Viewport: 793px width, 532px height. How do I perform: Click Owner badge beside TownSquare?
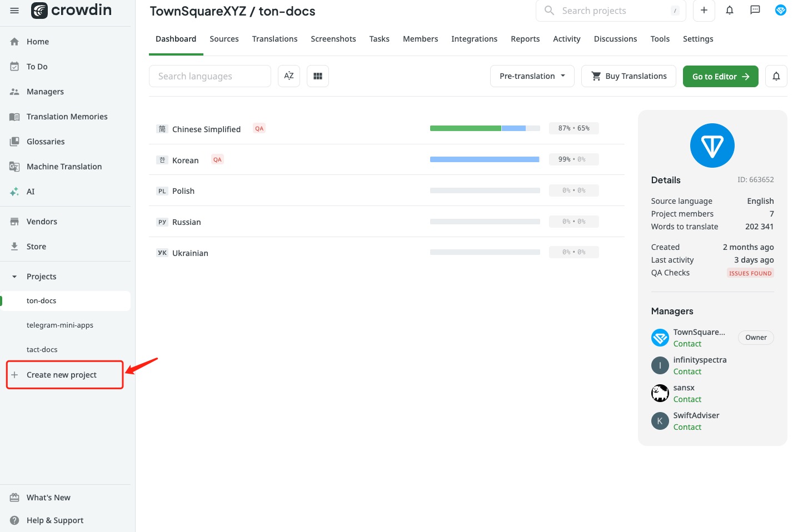(x=756, y=338)
